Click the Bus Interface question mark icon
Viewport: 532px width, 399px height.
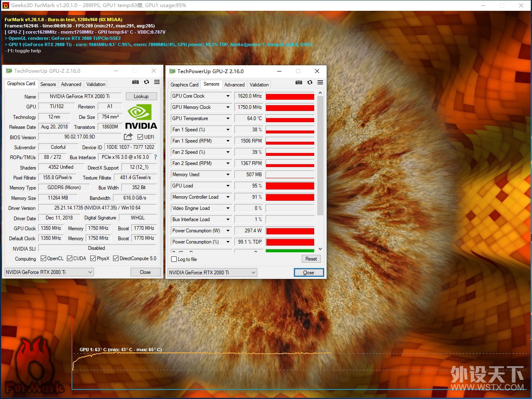coord(155,157)
